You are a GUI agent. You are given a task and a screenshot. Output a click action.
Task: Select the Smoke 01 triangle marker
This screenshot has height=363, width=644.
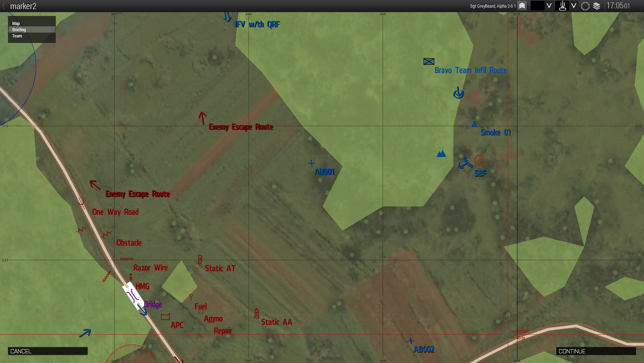(x=474, y=124)
